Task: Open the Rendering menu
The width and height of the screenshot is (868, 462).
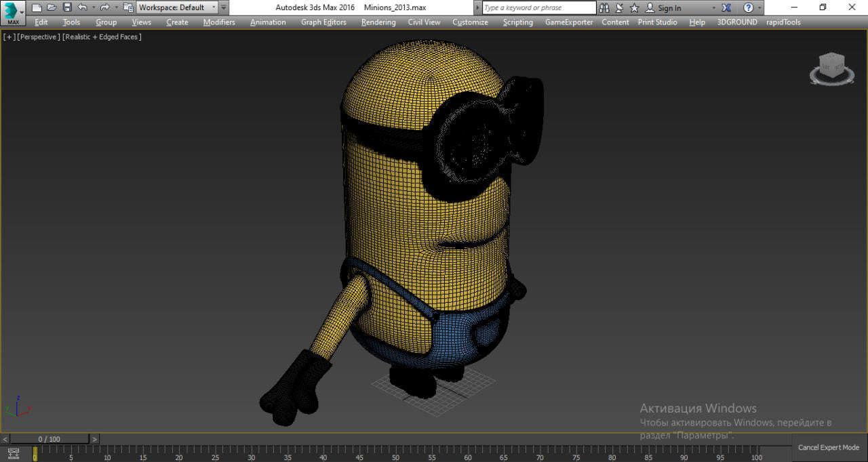Action: pos(378,22)
